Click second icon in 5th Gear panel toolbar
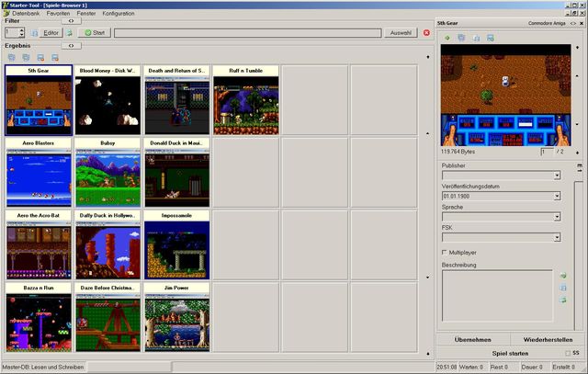 point(461,38)
